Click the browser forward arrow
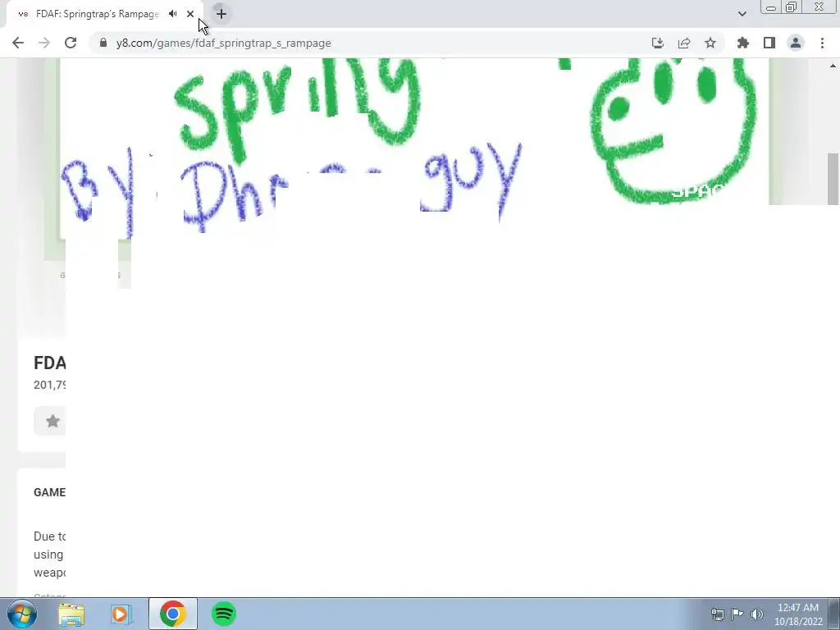The width and height of the screenshot is (840, 630). tap(44, 43)
